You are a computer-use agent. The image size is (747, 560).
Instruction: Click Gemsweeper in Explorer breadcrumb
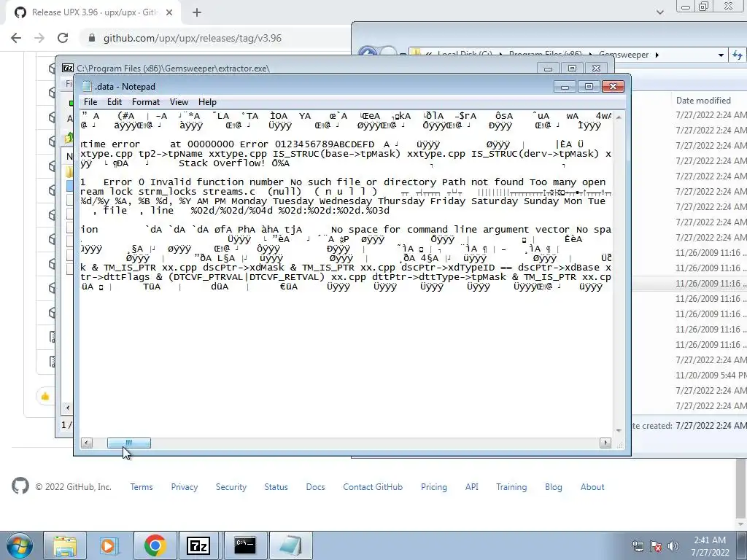[x=625, y=55]
